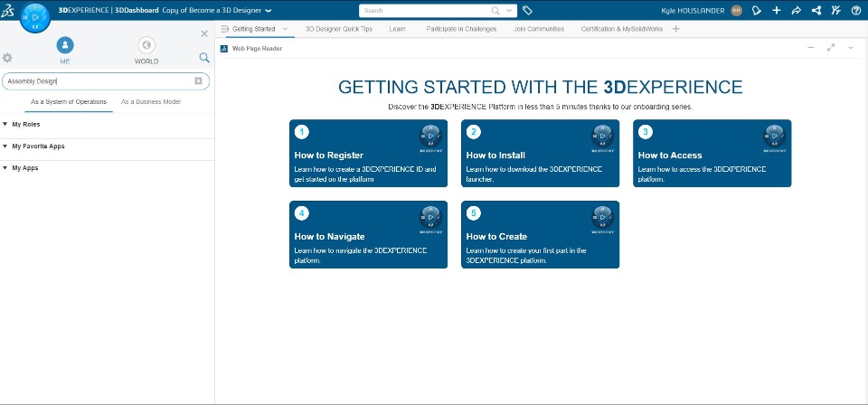This screenshot has width=868, height=405.
Task: Click the plus add icon in the top bar
Action: (777, 11)
